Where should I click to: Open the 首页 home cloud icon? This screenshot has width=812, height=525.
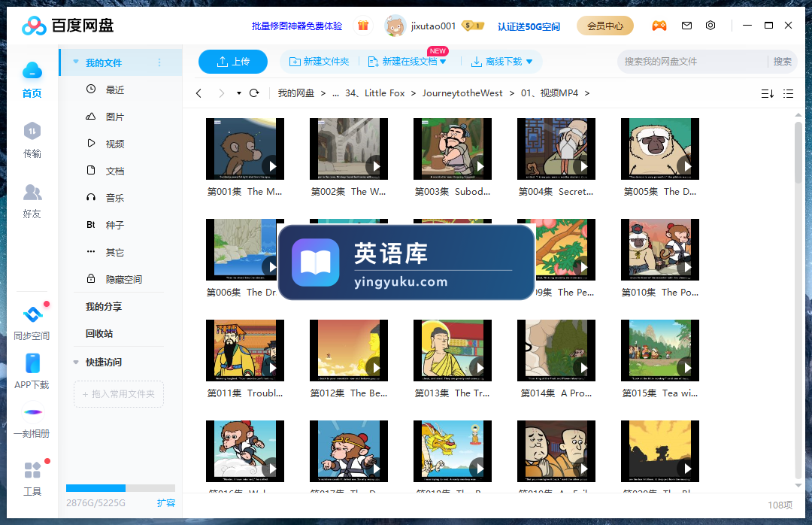tap(32, 71)
